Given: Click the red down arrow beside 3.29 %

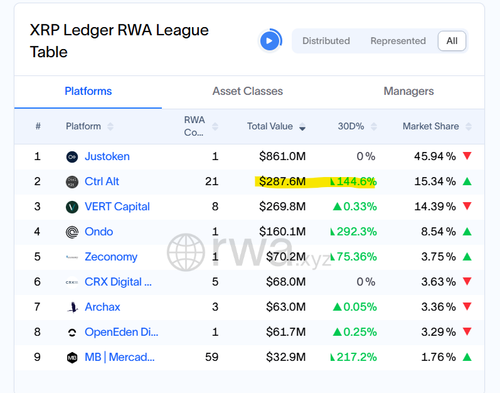Looking at the screenshot, I should (x=467, y=331).
